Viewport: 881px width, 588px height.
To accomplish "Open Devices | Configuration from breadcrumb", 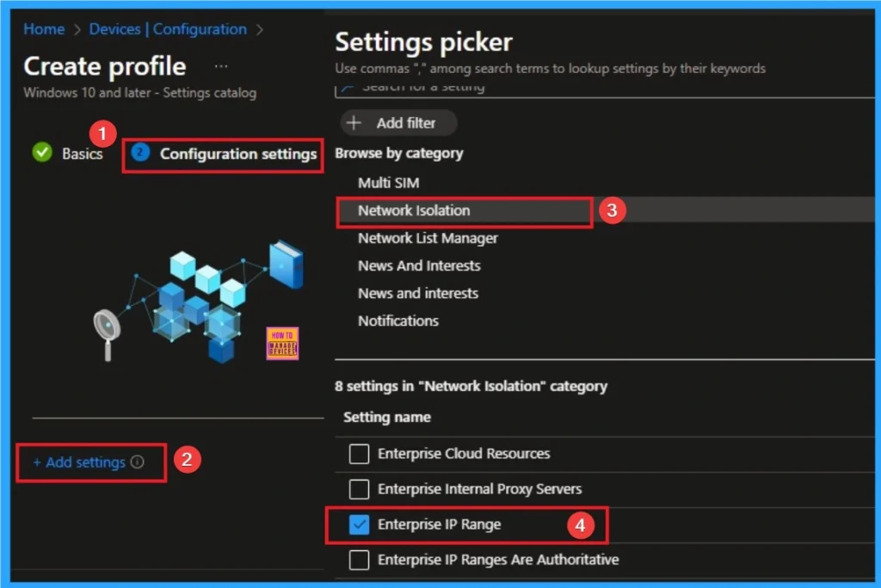I will [169, 28].
